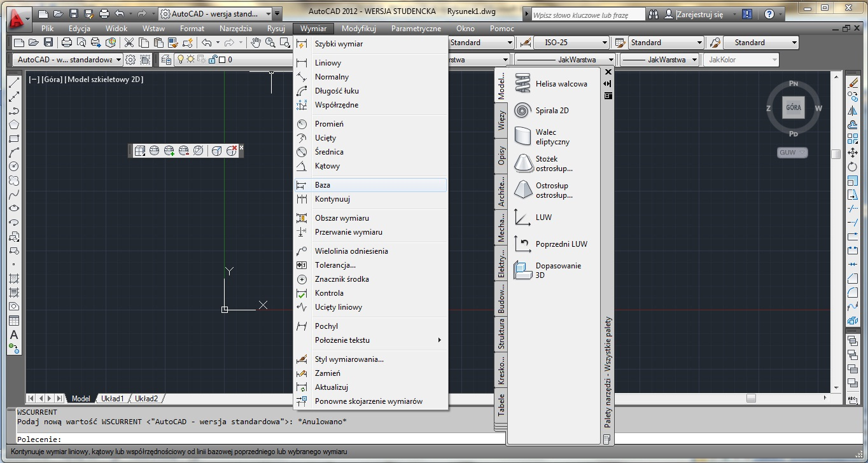Select the Table tool in draw toolbar
This screenshot has height=463, width=868.
click(14, 321)
